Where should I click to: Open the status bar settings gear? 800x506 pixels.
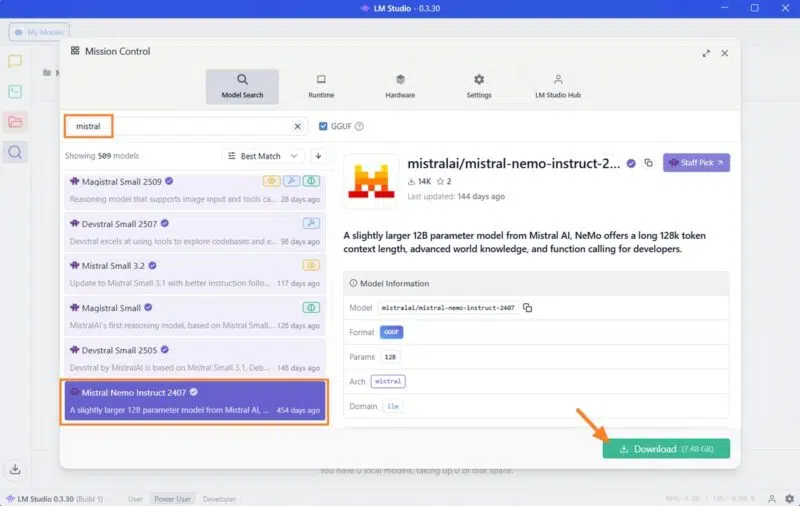pyautogui.click(x=790, y=499)
